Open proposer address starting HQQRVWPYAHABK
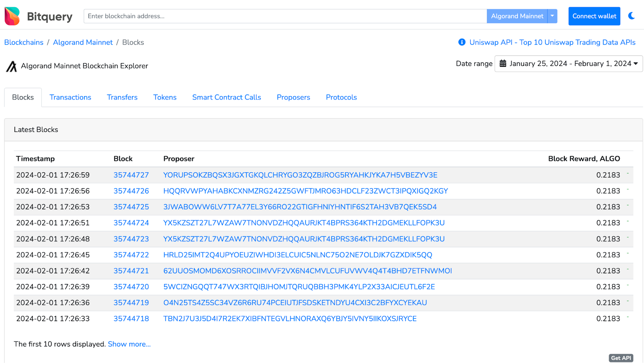 [305, 191]
